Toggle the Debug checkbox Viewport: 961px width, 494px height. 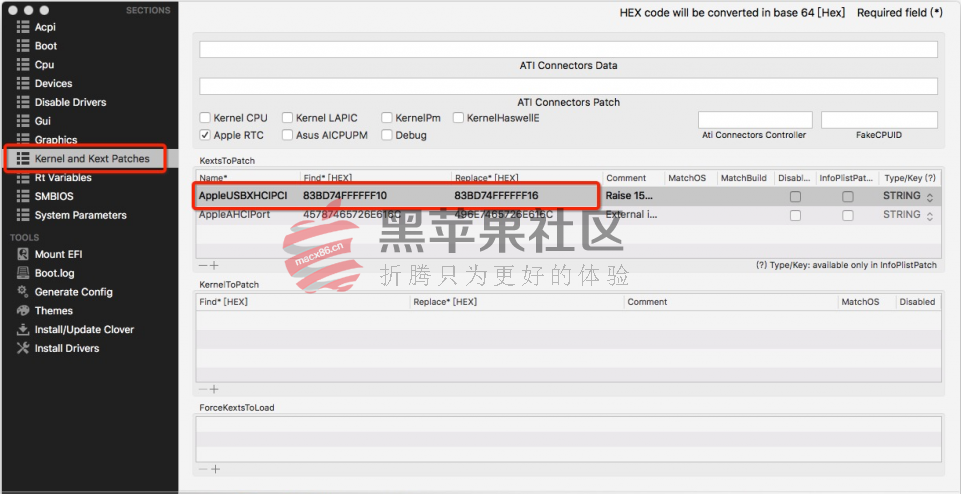pyautogui.click(x=387, y=135)
